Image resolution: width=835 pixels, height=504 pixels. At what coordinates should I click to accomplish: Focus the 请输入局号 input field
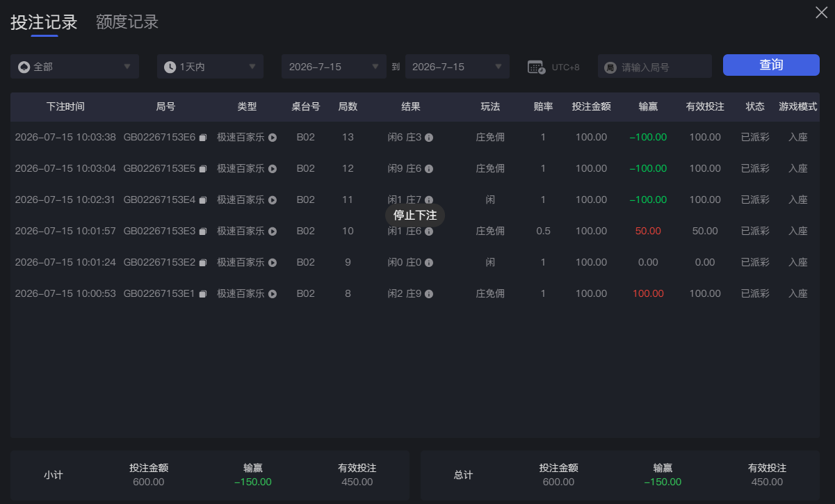[655, 67]
